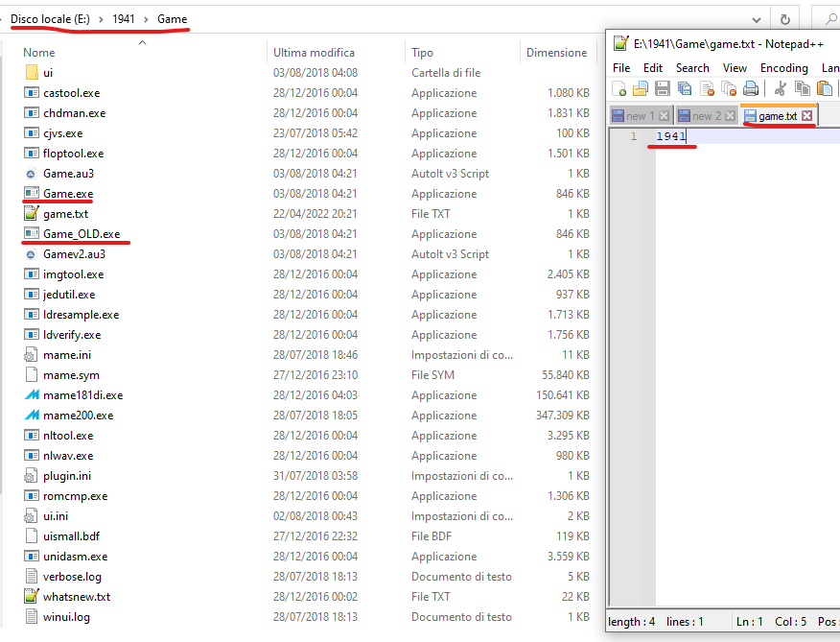Open the Encoding menu in Notepad++
Viewport: 840px width, 642px height.
pos(784,68)
